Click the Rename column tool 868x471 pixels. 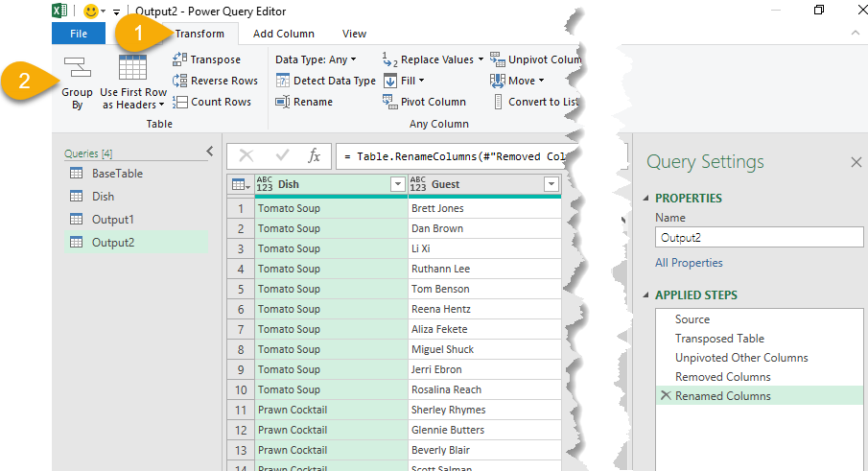pos(304,102)
